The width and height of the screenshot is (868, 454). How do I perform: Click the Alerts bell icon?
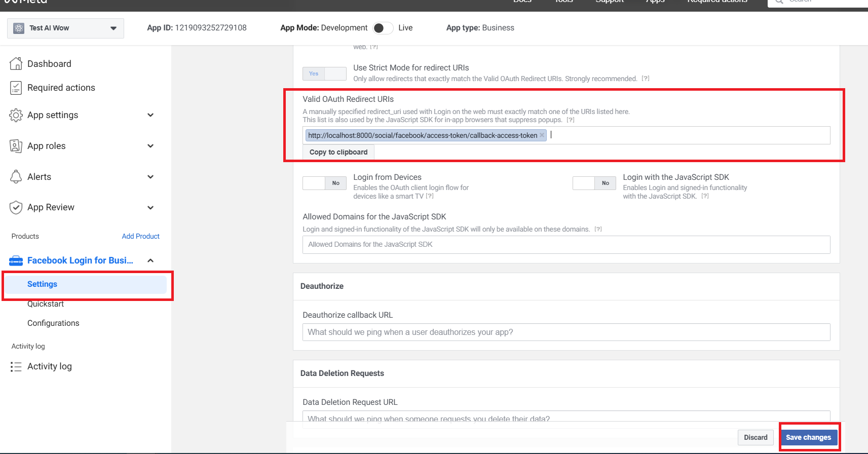(16, 176)
